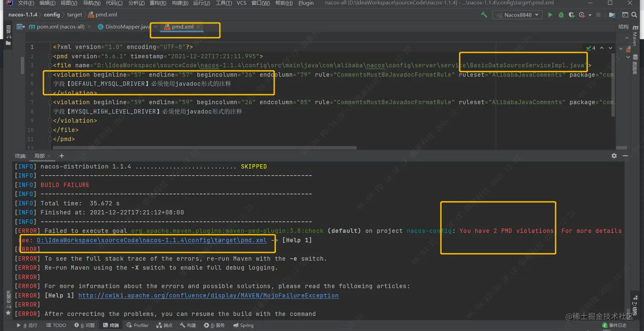Click the run anything console icon
The image size is (644, 331).
[x=625, y=15]
